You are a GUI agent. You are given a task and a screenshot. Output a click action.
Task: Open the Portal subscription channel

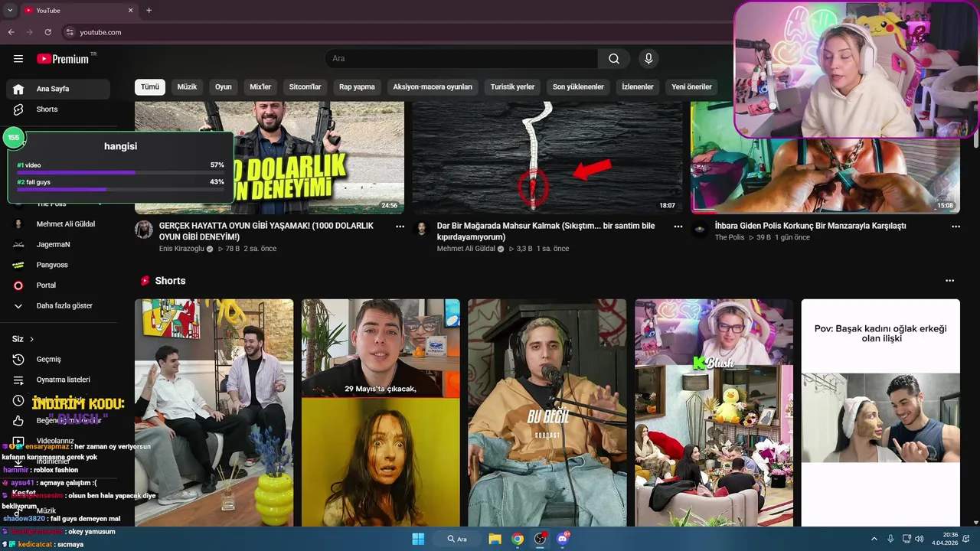[58, 285]
